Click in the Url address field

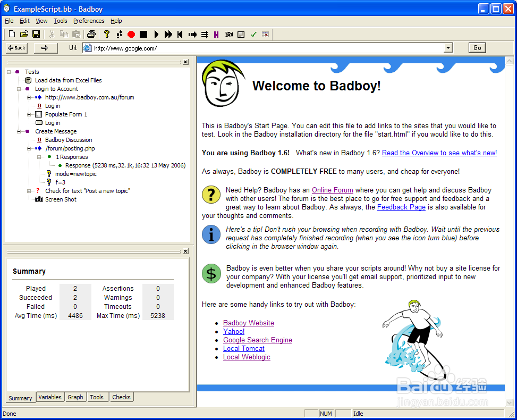pyautogui.click(x=267, y=48)
